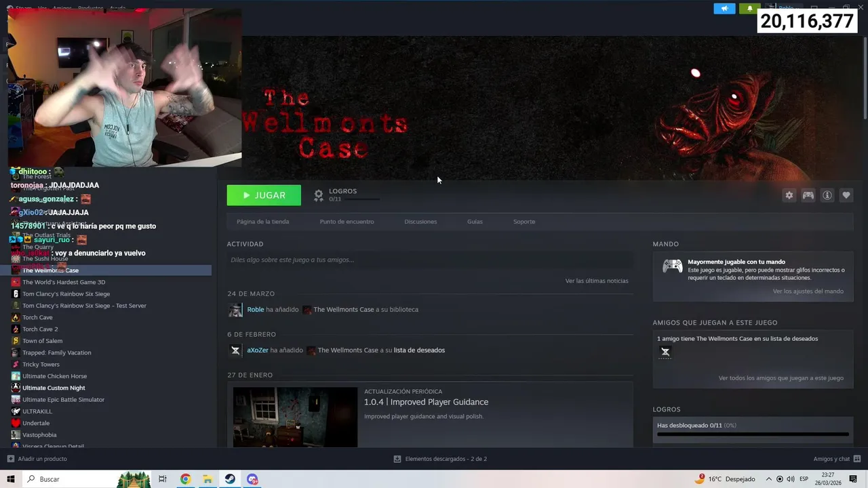Add game to favorites heart icon
The image size is (868, 488).
[x=846, y=195]
